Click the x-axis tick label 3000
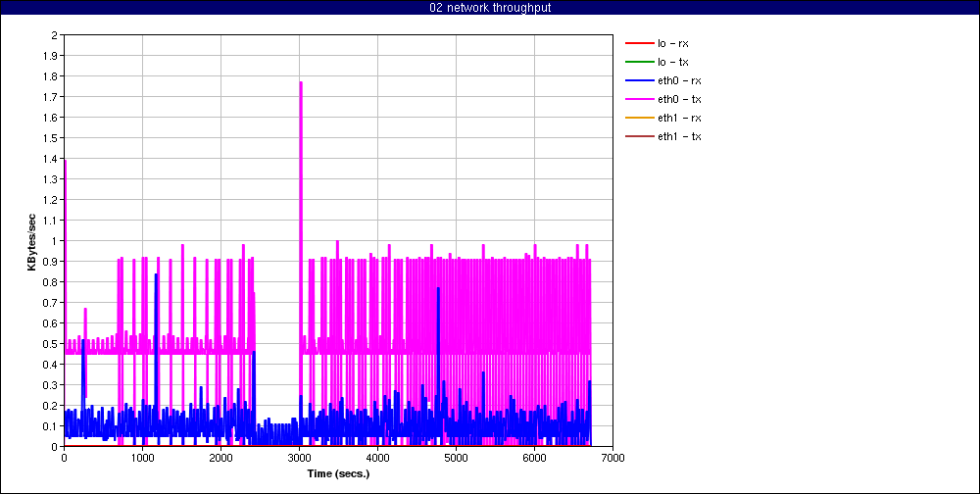 [299, 457]
